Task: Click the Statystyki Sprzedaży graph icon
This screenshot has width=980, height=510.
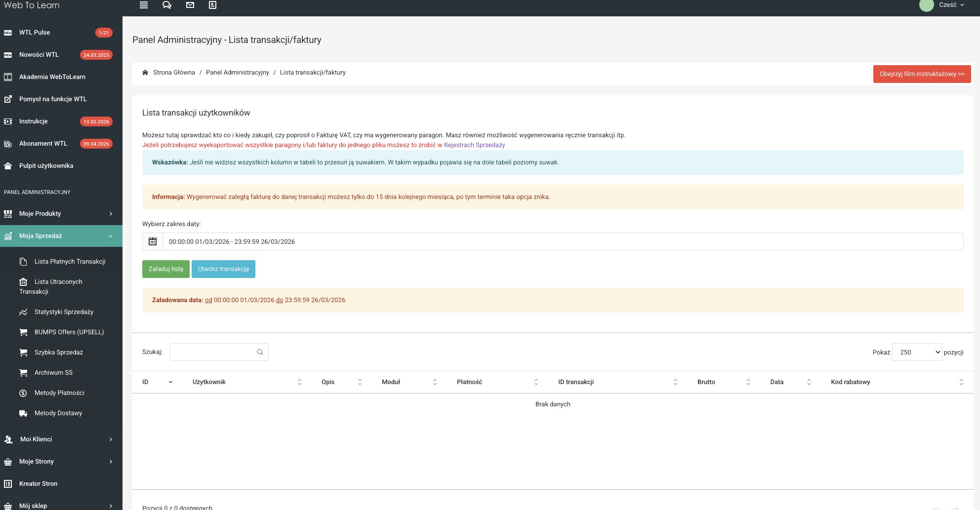Action: [23, 312]
